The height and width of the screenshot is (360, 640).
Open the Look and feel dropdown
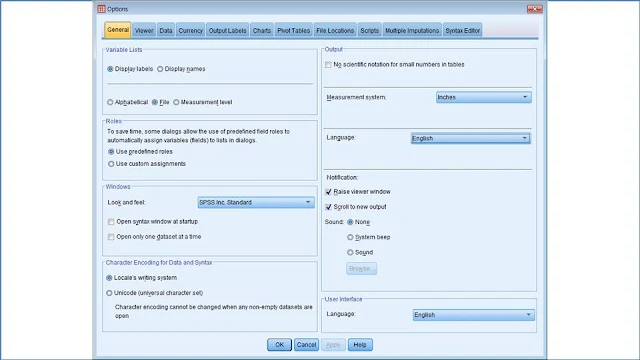point(256,202)
